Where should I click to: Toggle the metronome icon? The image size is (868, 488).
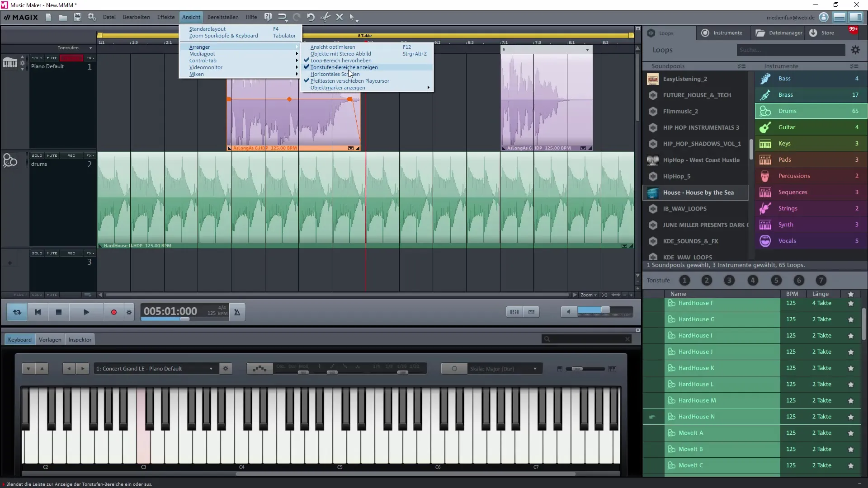pos(237,312)
